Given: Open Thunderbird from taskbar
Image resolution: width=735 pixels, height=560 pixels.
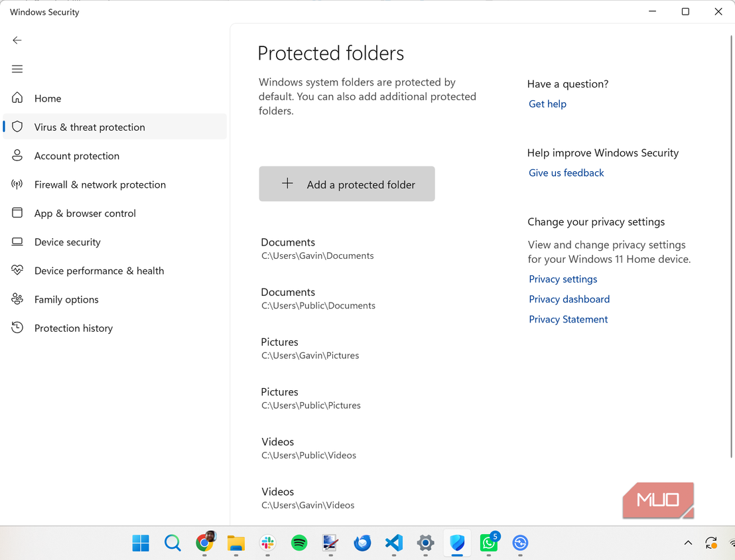Looking at the screenshot, I should point(362,543).
